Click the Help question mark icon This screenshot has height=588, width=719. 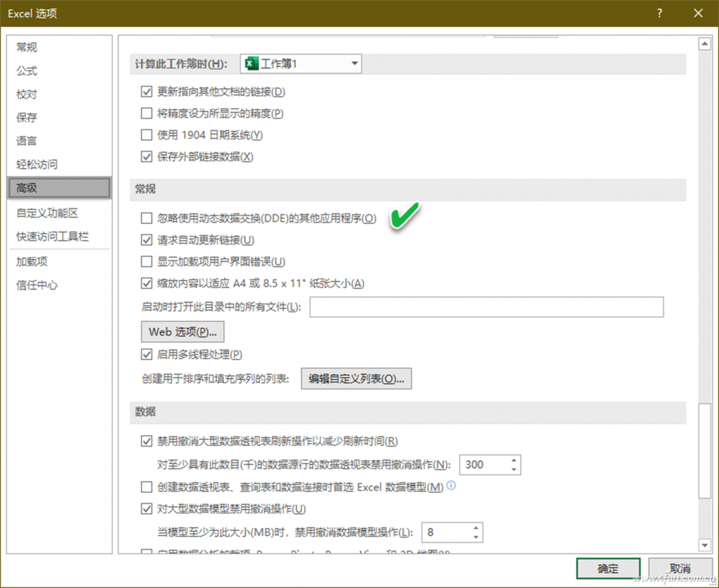tap(658, 13)
